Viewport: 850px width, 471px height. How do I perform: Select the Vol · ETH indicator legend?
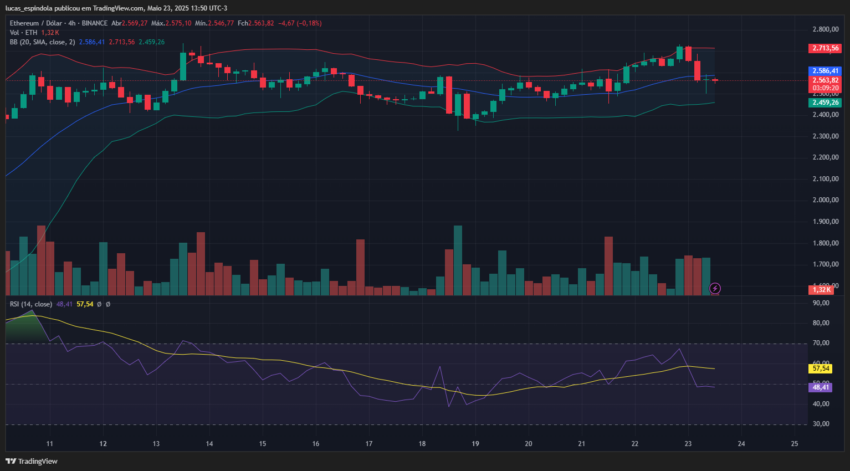[x=23, y=33]
